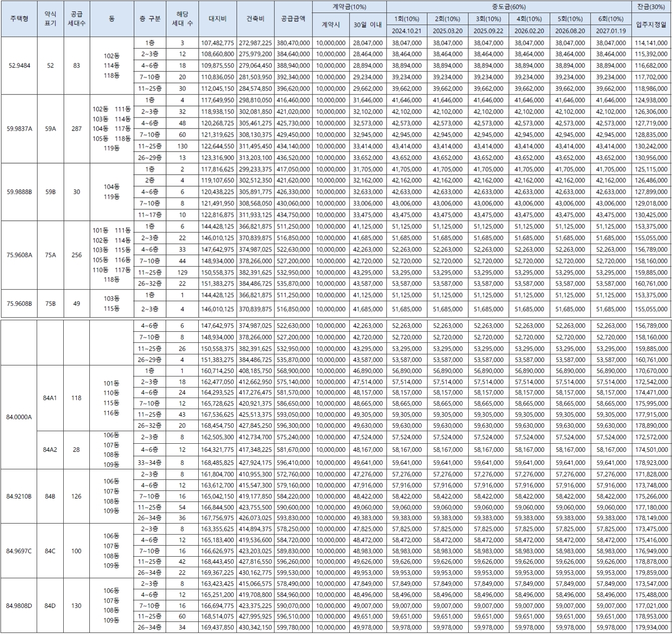Click the 계약시 sub-header

[x=330, y=25]
